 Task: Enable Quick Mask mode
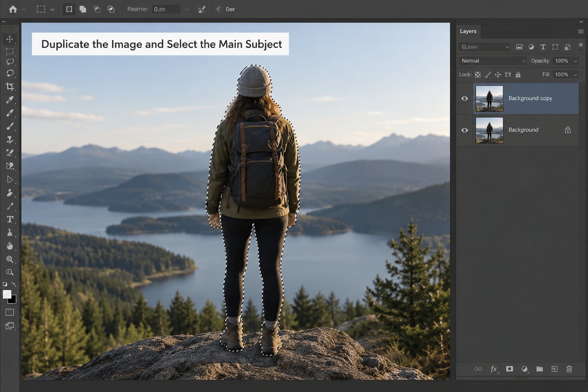(x=10, y=312)
